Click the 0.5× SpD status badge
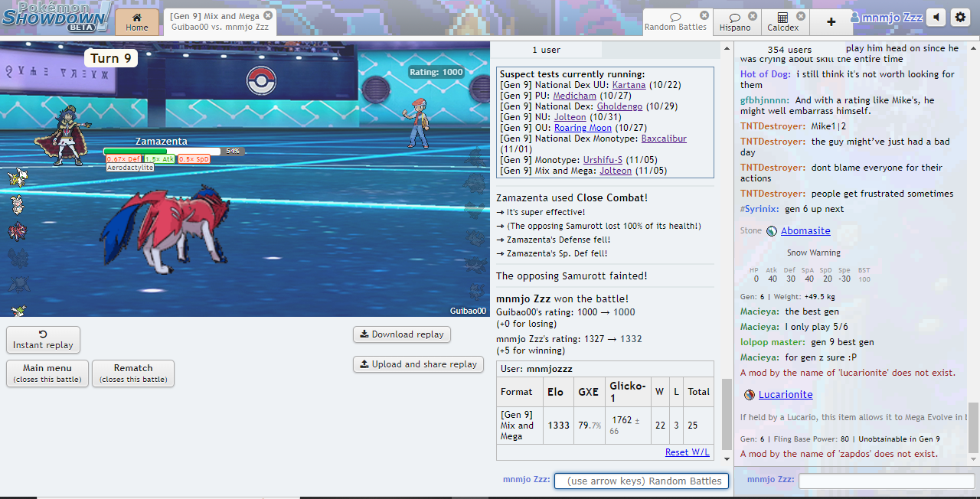 194,159
